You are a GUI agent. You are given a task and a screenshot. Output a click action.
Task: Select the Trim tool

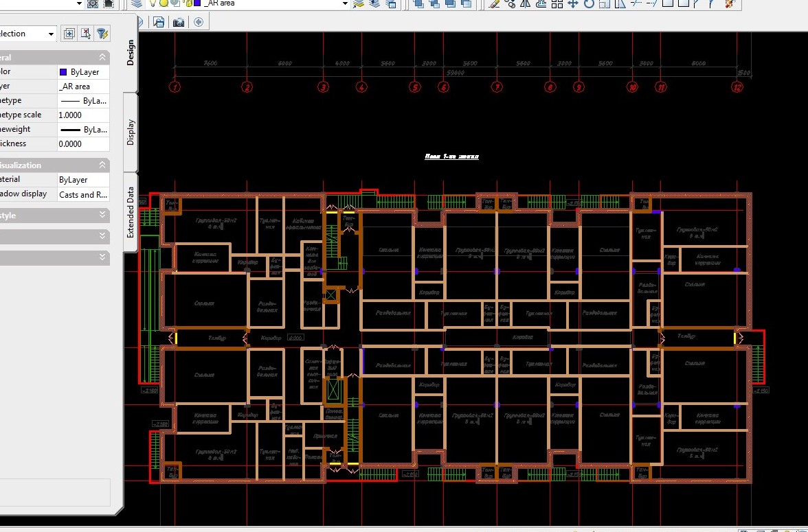pyautogui.click(x=636, y=3)
